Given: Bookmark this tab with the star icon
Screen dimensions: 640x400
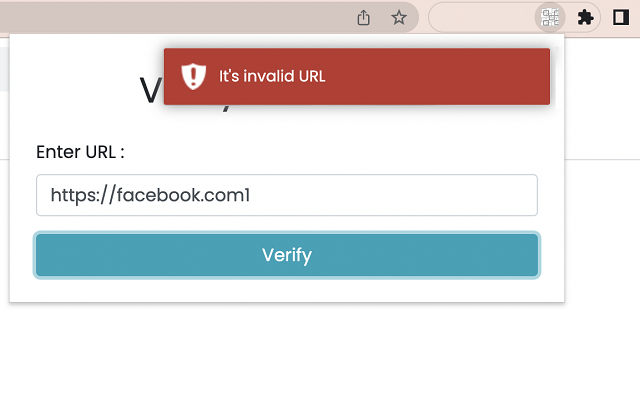Looking at the screenshot, I should click(x=399, y=17).
